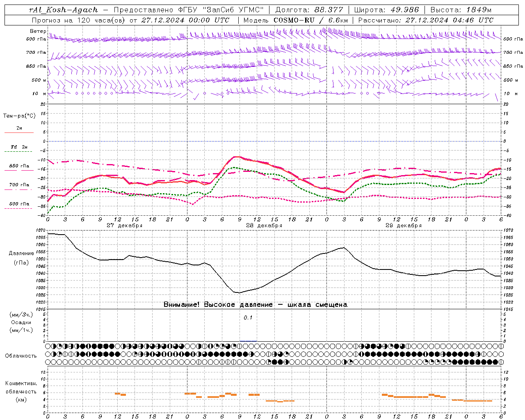Click the forecast start 27.12.2024 00:00 UTC
The image size is (525, 420).
point(185,20)
